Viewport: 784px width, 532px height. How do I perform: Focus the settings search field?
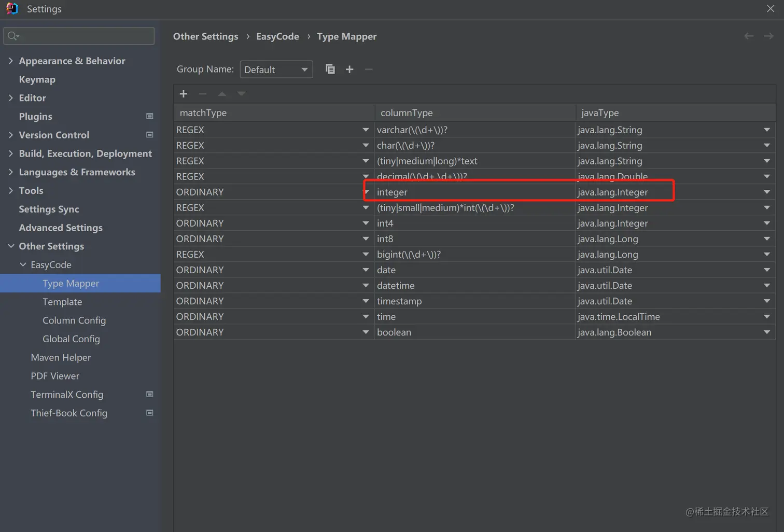[x=79, y=36]
